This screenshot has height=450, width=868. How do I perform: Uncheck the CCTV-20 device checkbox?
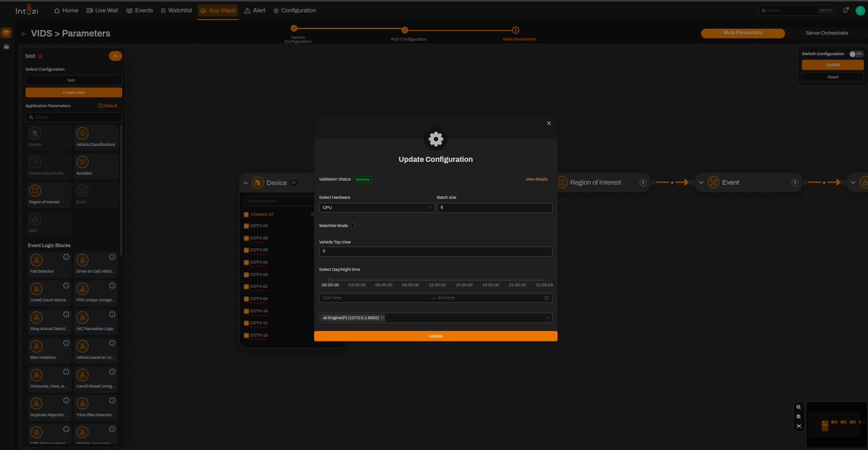[x=246, y=226]
